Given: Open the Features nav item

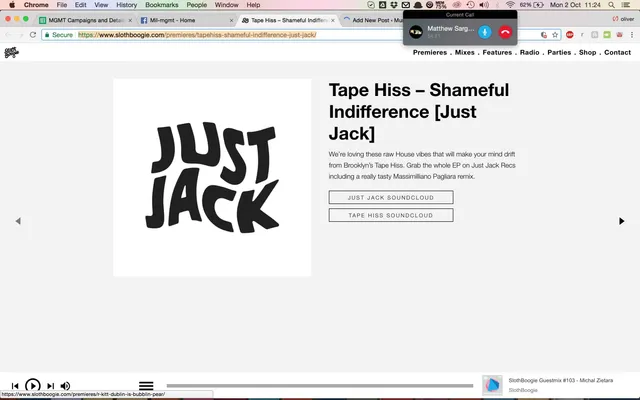Looking at the screenshot, I should (497, 52).
